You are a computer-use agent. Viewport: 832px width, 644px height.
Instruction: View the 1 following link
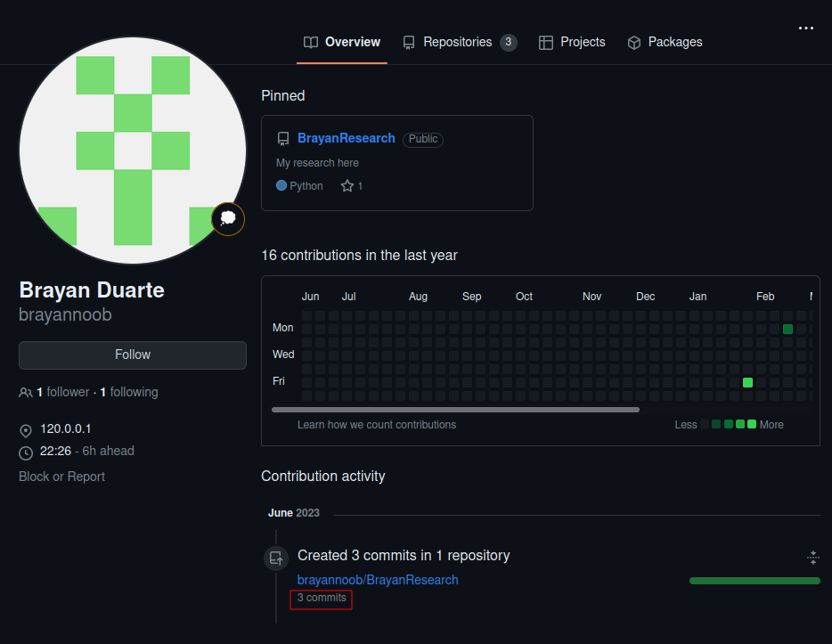click(x=129, y=392)
